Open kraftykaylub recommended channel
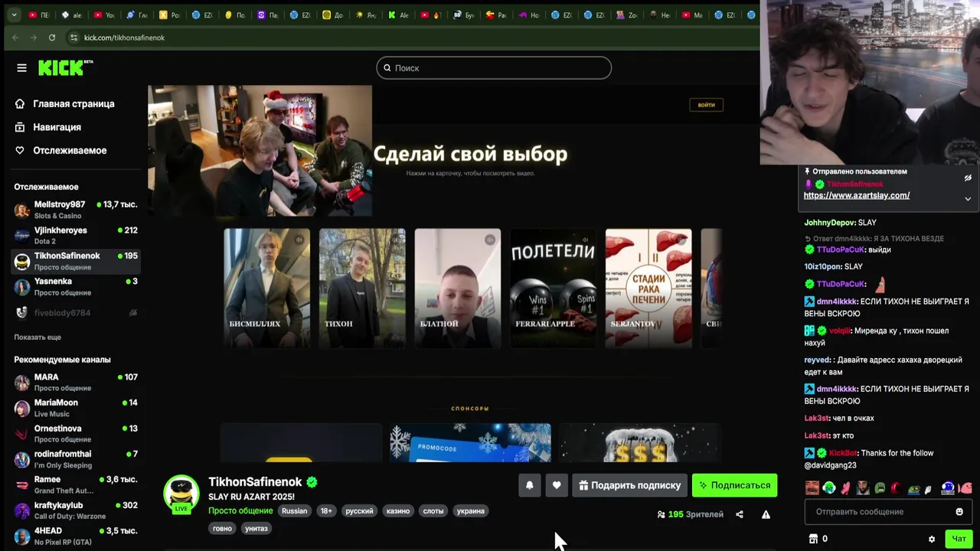Screen dimensions: 980x551 point(76,510)
